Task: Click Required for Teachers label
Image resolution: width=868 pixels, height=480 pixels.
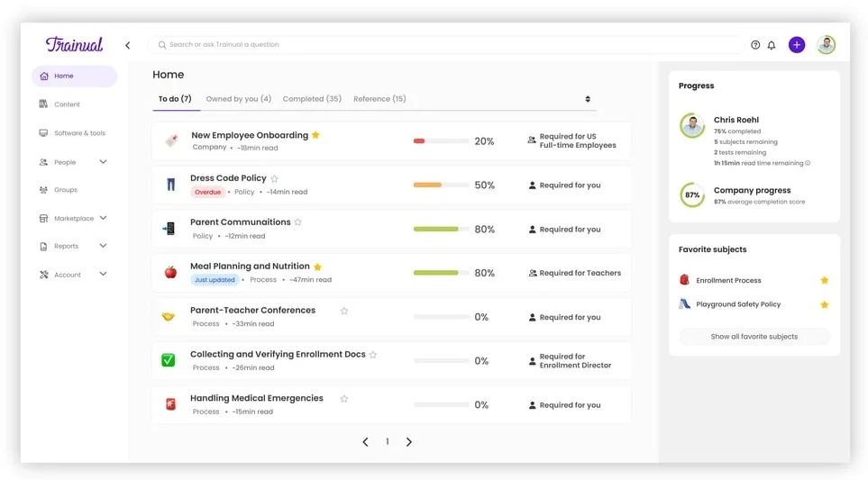Action: tap(580, 273)
